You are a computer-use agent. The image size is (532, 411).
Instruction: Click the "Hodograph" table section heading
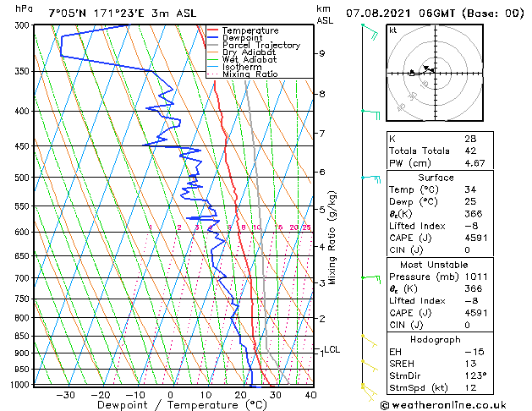[x=436, y=339]
